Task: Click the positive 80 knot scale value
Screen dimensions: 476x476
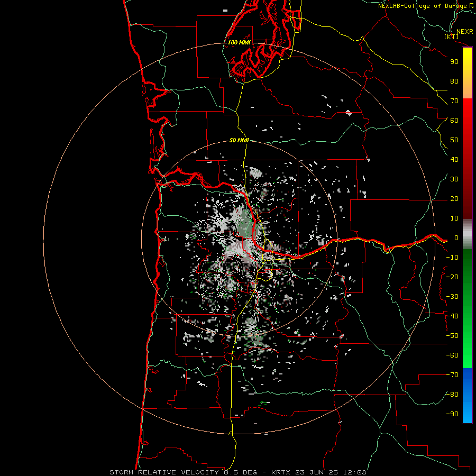Action: coord(454,81)
